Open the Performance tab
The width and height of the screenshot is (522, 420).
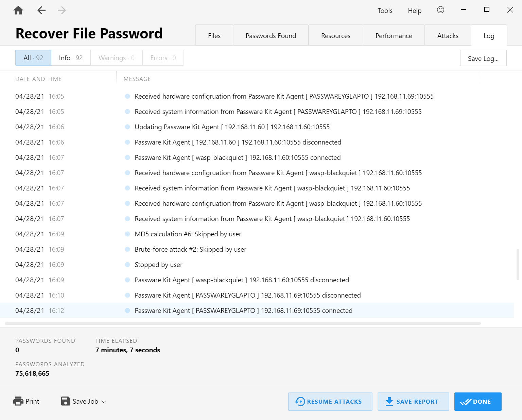pos(394,35)
